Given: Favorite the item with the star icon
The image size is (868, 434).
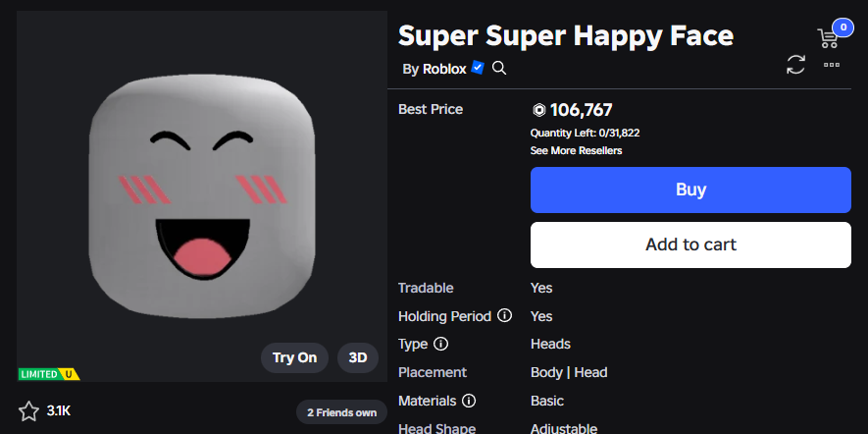Looking at the screenshot, I should 28,411.
